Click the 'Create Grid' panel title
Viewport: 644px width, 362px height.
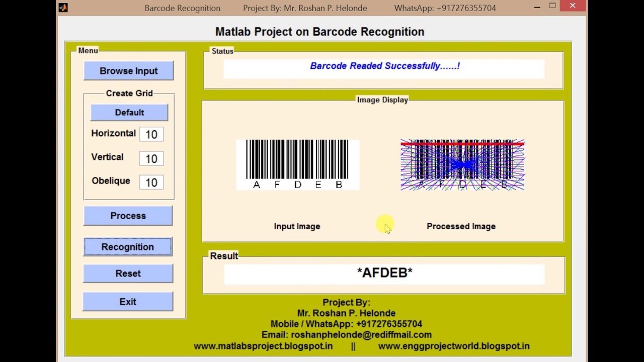(x=129, y=94)
